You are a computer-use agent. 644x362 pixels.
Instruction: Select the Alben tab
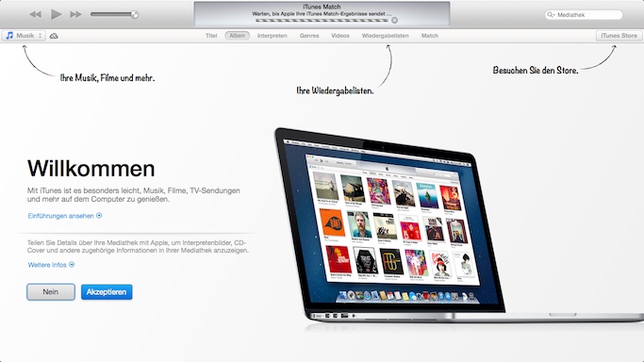click(x=237, y=36)
